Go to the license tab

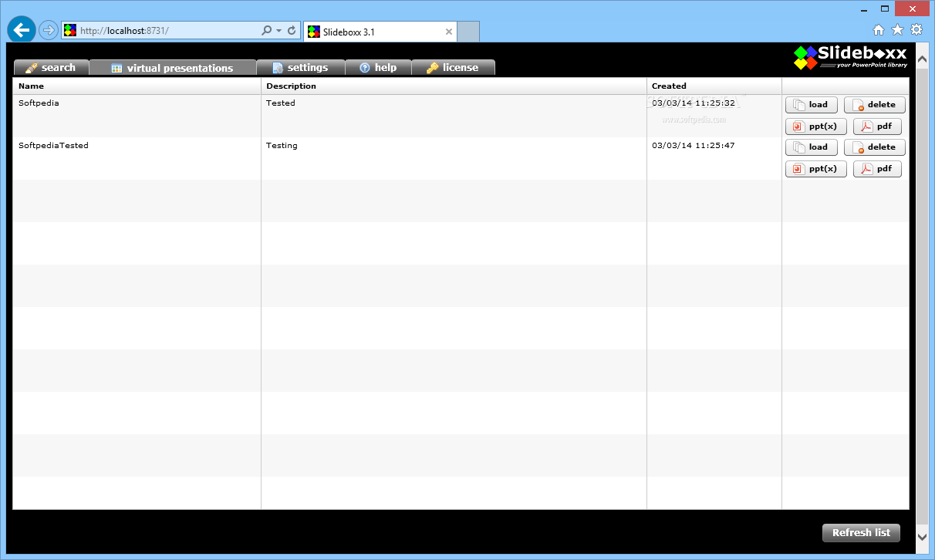pos(453,68)
